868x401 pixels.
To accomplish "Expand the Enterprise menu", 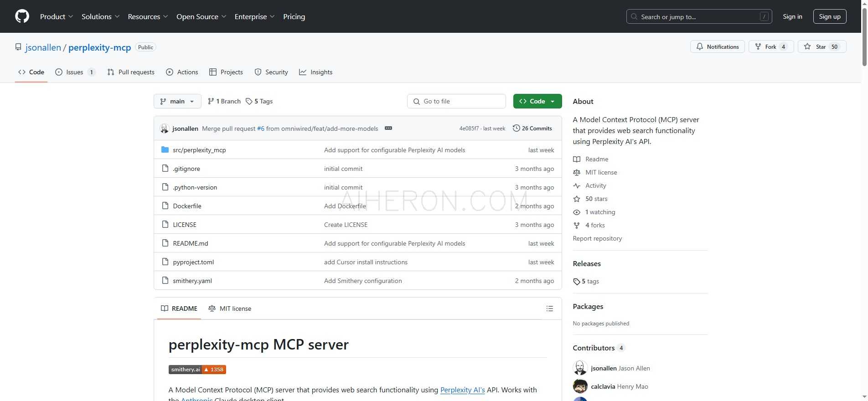I will point(254,16).
